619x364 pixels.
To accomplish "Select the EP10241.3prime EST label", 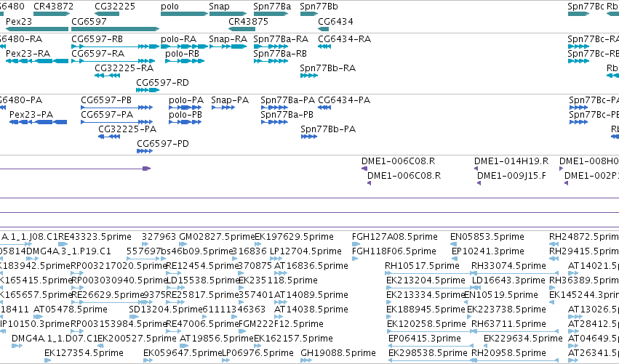I will pyautogui.click(x=489, y=251).
